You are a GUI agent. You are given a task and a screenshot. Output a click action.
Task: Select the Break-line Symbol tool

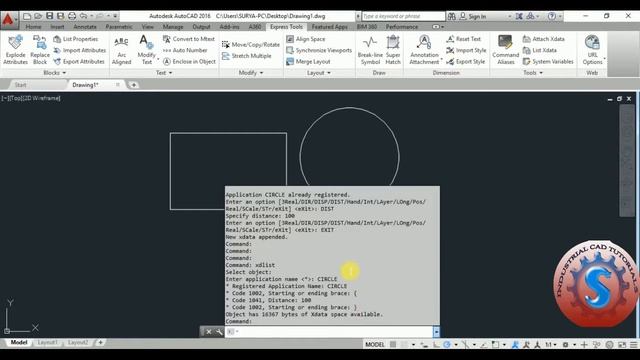370,50
